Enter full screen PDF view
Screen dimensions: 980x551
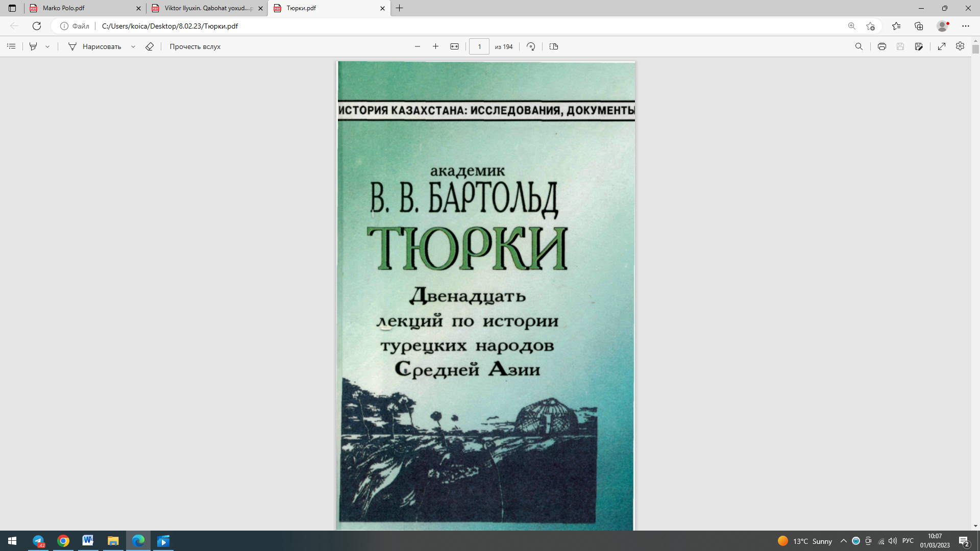[x=942, y=46]
